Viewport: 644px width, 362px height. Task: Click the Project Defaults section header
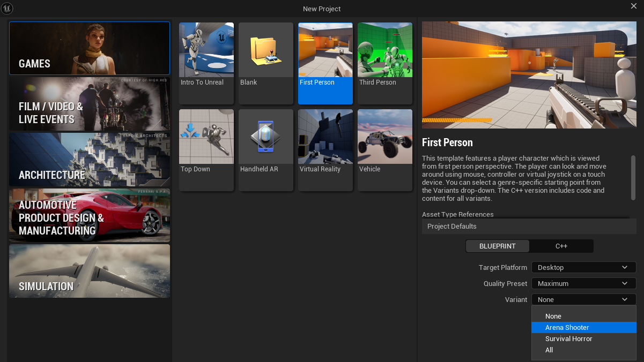tap(529, 227)
